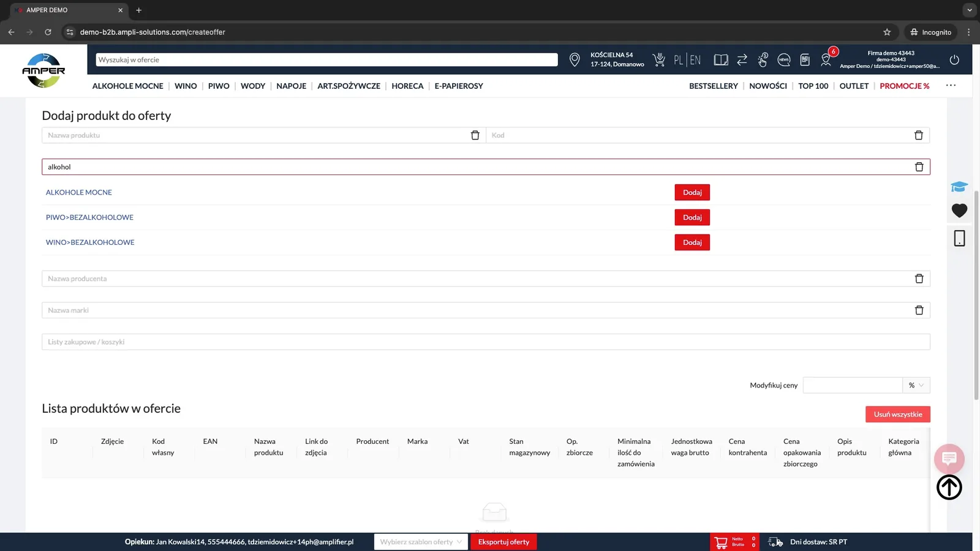Screen dimensions: 980x551
Task: Open the documents icon in header
Action: [805, 59]
